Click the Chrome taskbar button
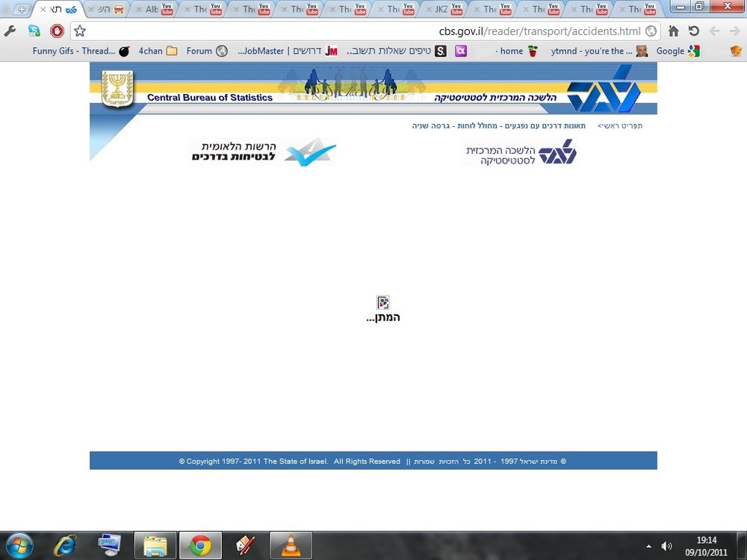747x560 pixels. (x=200, y=546)
